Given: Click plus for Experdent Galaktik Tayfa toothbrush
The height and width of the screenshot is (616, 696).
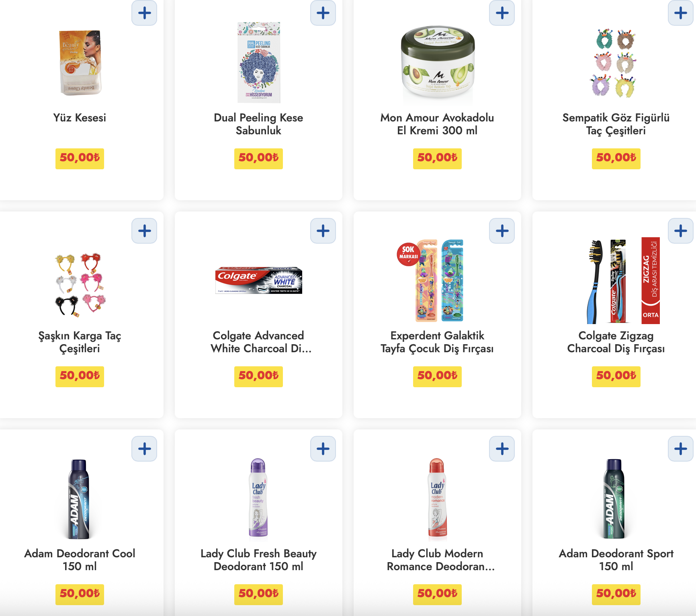Looking at the screenshot, I should pos(502,231).
